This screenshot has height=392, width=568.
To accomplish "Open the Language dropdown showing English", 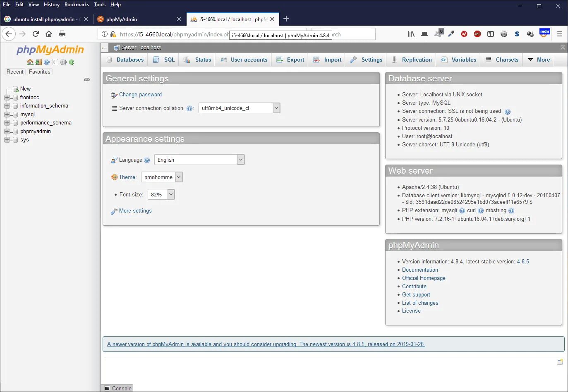I will [199, 160].
